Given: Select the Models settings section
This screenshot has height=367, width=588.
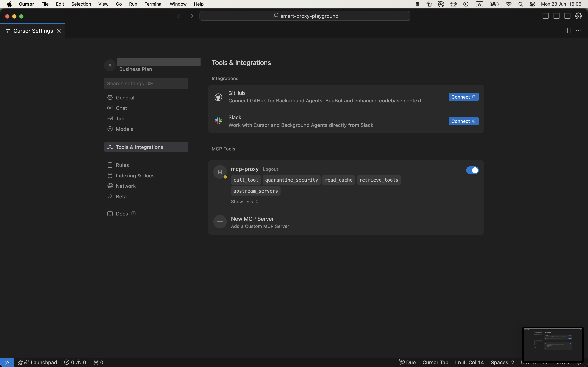Looking at the screenshot, I should pyautogui.click(x=124, y=129).
